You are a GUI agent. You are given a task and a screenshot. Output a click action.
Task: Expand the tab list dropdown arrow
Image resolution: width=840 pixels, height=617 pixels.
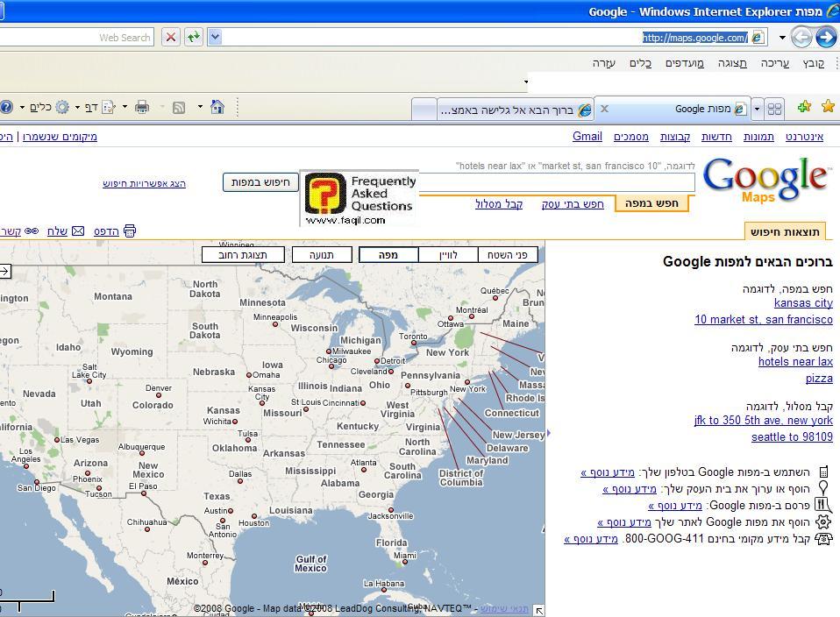tap(757, 109)
